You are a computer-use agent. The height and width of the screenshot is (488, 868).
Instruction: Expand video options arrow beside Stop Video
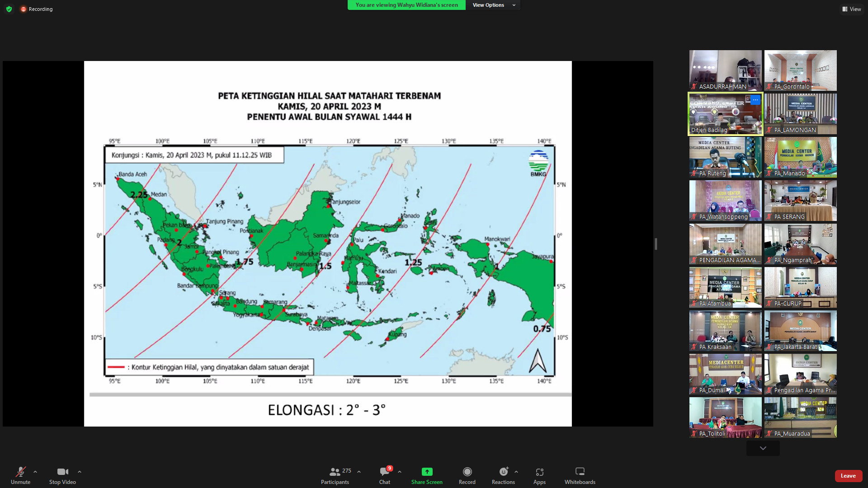(80, 472)
